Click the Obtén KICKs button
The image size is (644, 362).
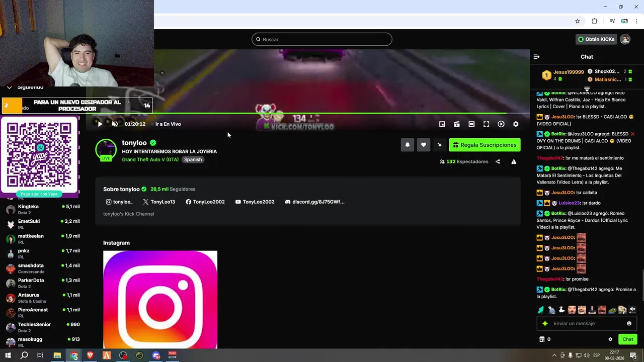596,39
